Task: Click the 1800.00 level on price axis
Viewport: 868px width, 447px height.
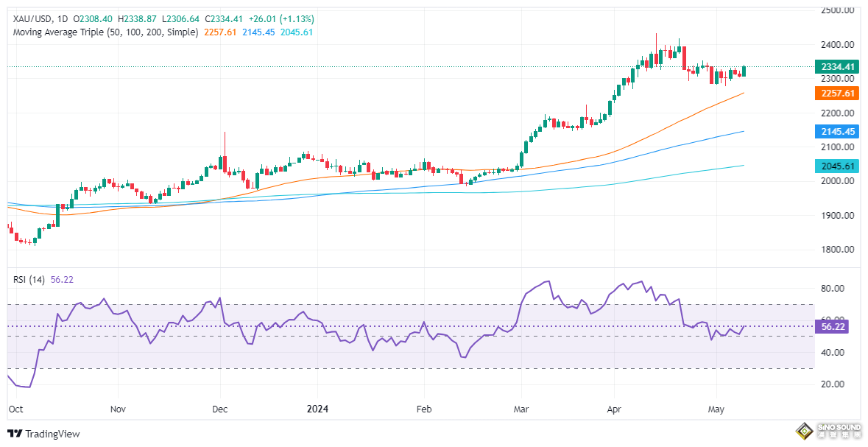Action: point(839,250)
